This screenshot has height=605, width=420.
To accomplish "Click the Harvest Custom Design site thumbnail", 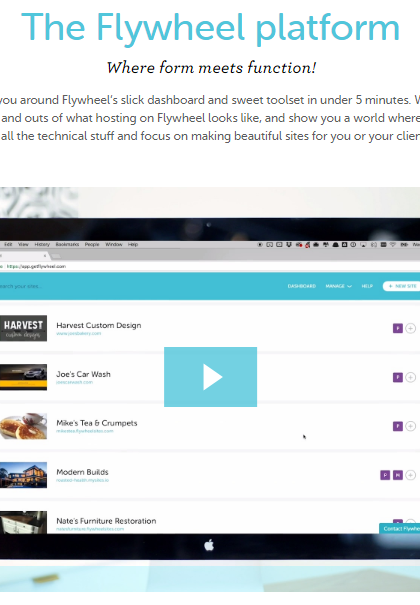I will coord(23,328).
